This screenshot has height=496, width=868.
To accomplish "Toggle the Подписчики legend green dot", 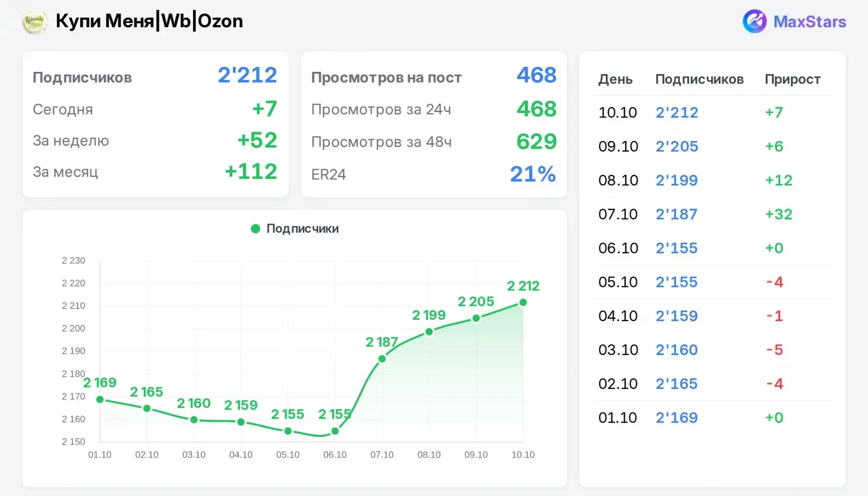I will pos(255,229).
